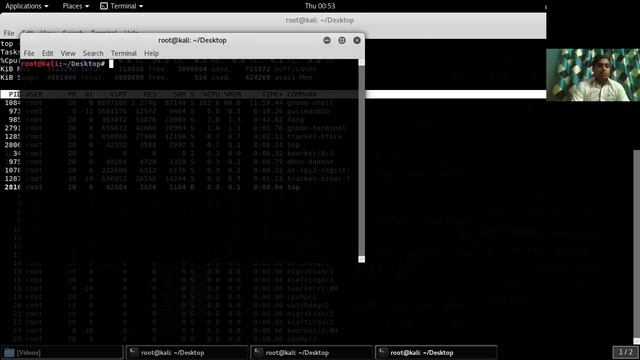This screenshot has height=360, width=640.
Task: Open Edit menu in front terminal
Action: (47, 53)
